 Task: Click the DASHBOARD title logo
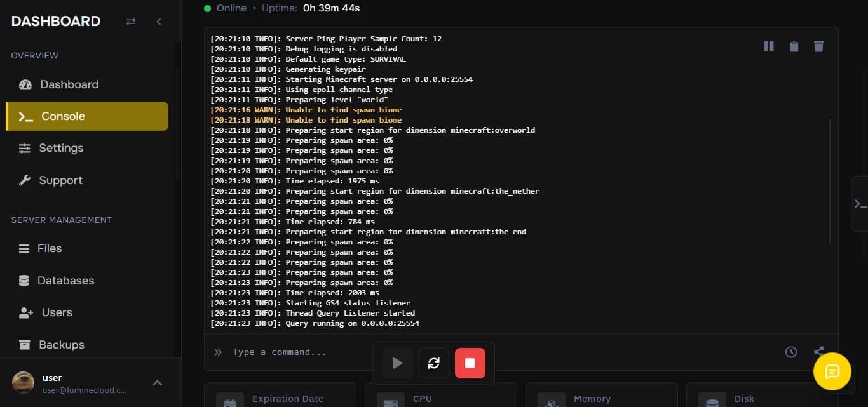click(x=56, y=22)
